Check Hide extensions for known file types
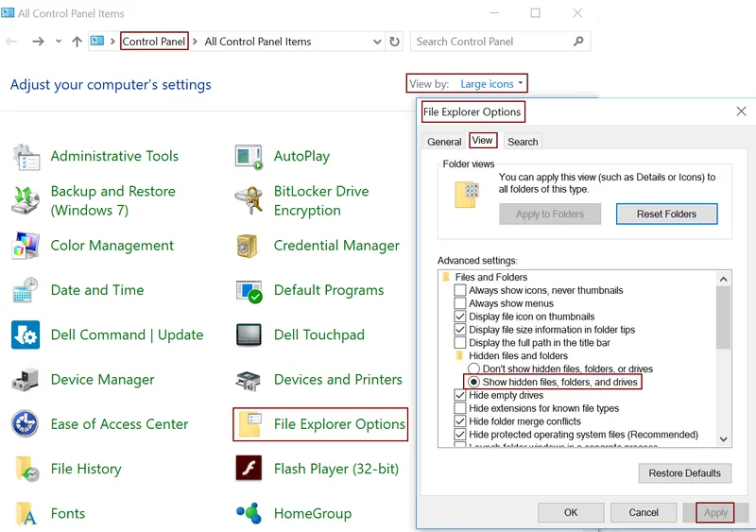The width and height of the screenshot is (756, 532). 460,408
